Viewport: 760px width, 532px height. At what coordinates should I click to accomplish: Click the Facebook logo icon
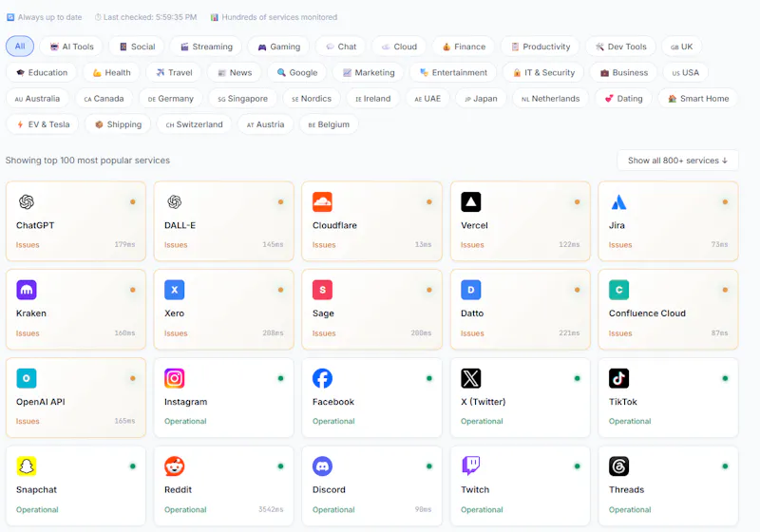point(322,378)
